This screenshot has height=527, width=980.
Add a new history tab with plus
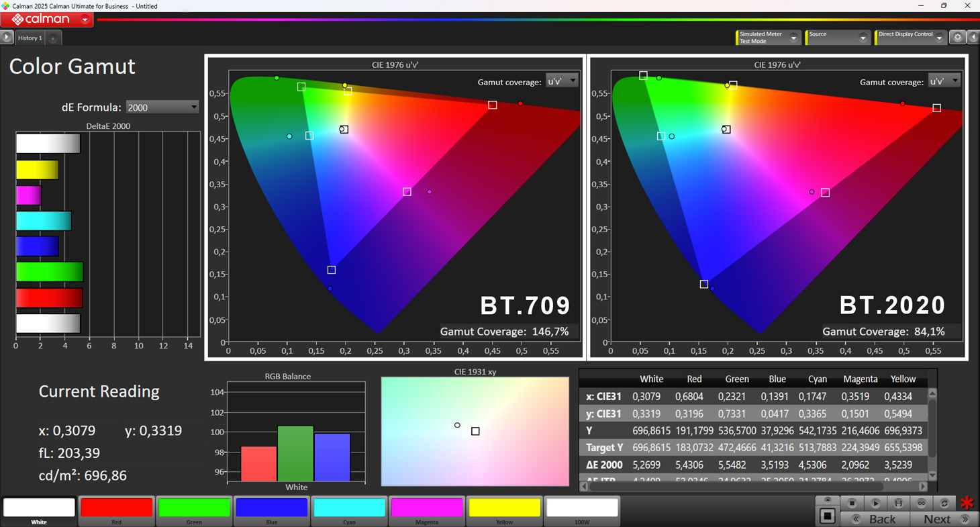tap(53, 38)
